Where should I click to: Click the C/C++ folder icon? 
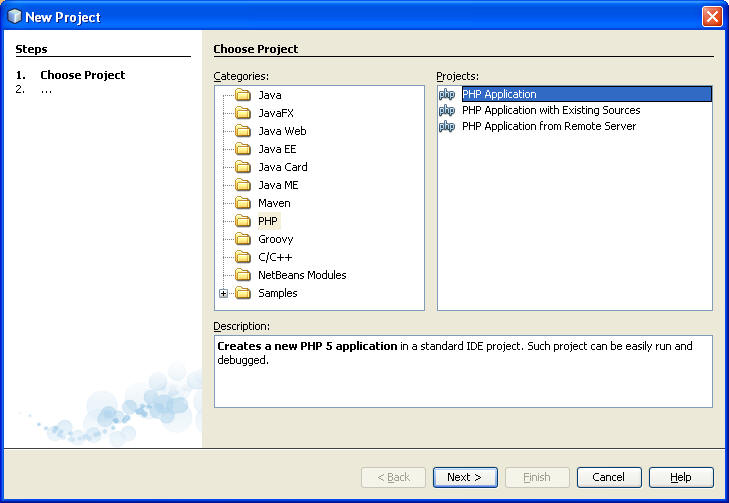[243, 257]
